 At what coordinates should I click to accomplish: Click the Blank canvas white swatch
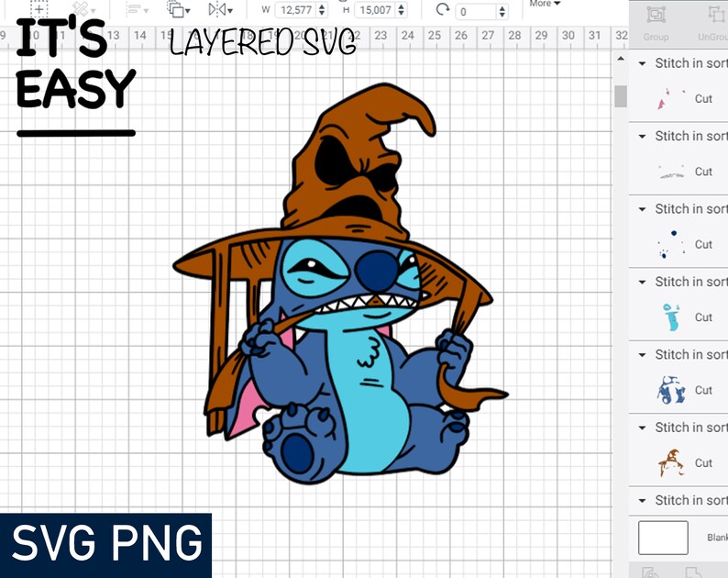663,538
